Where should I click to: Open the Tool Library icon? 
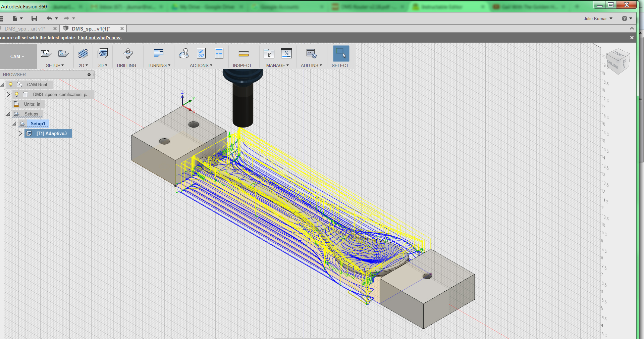coord(269,54)
